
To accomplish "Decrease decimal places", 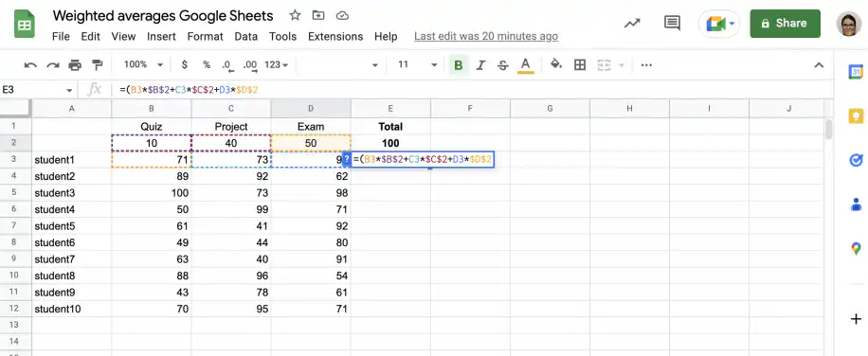I will 227,65.
